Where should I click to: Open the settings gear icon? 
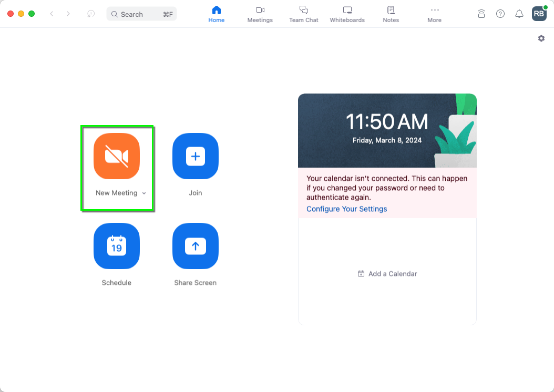point(541,38)
